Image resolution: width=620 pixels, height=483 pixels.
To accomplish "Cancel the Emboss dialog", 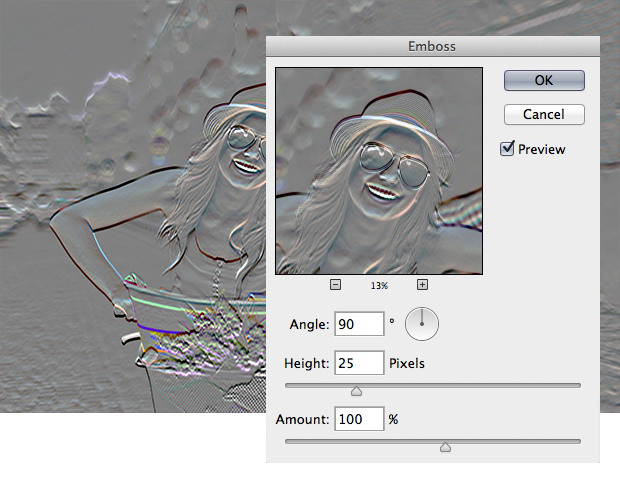I will click(544, 115).
